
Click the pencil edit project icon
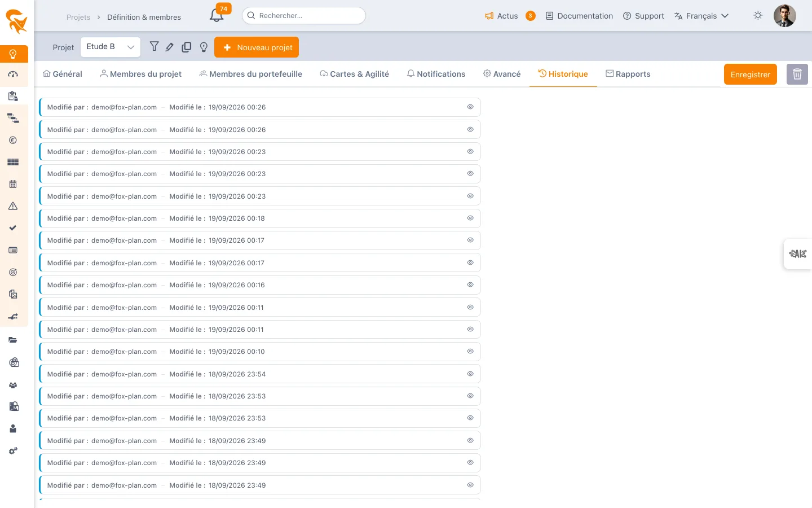point(170,47)
